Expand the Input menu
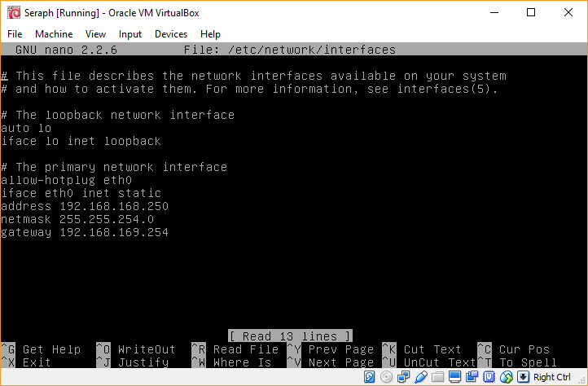 coord(129,34)
